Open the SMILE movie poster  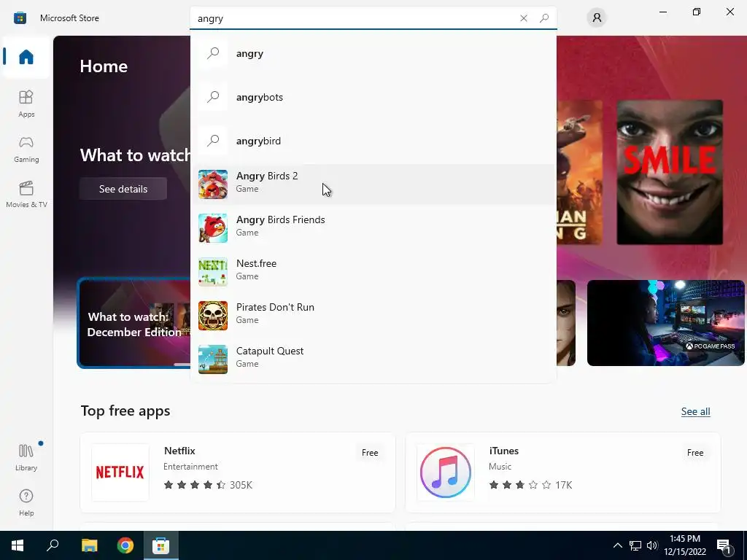point(670,172)
